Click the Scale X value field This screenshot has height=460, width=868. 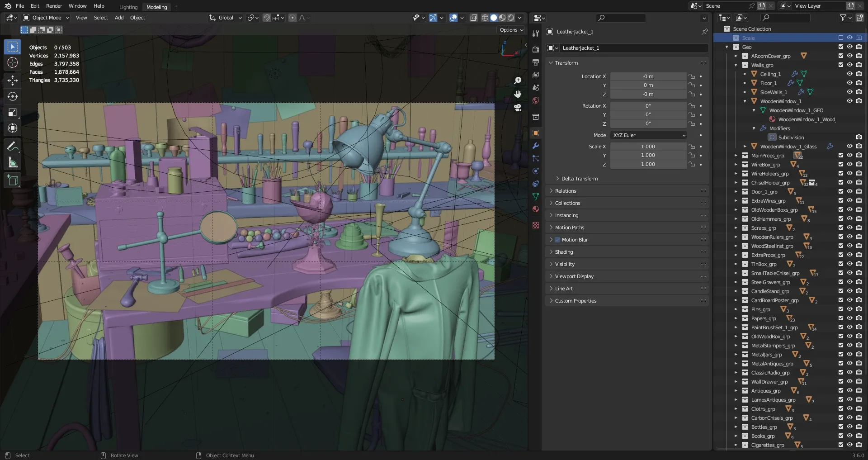[648, 147]
